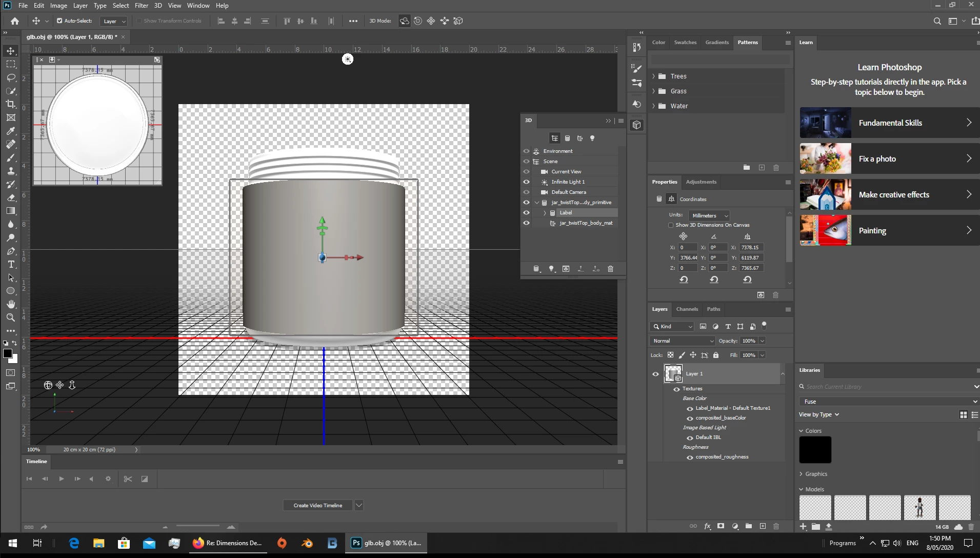Filter 3D panel by lights
Image resolution: width=980 pixels, height=558 pixels.
pos(592,138)
